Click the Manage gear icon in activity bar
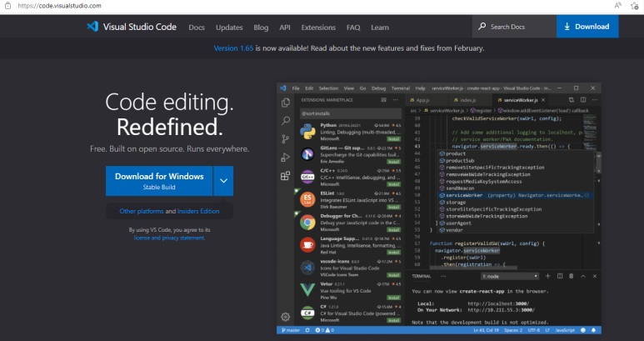The image size is (644, 341). pos(286,317)
